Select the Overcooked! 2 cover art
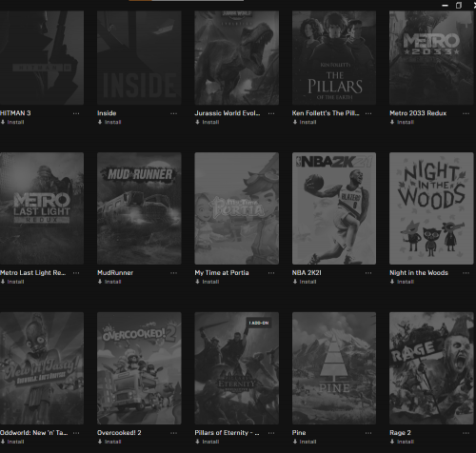This screenshot has width=476, height=453. click(x=139, y=368)
